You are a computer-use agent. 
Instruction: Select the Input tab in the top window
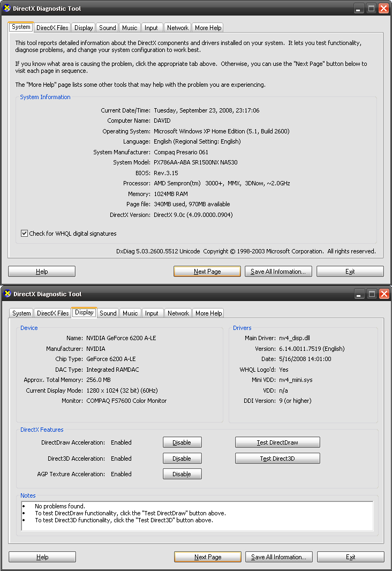click(151, 28)
